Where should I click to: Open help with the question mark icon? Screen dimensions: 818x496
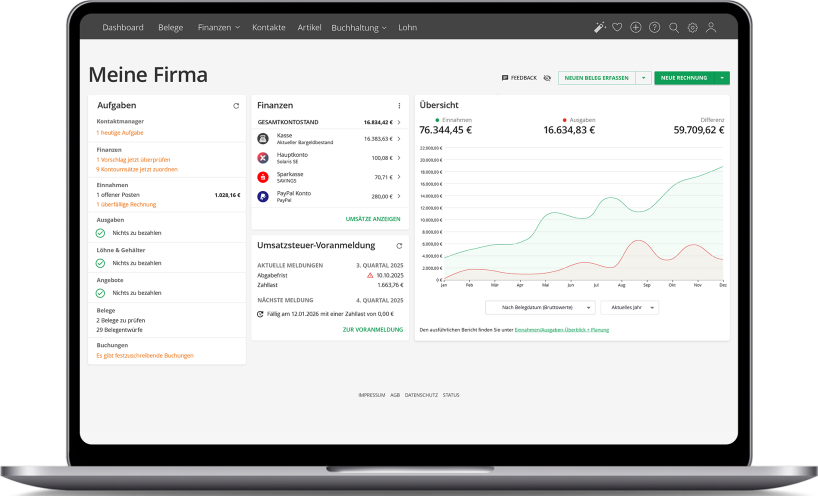(654, 28)
